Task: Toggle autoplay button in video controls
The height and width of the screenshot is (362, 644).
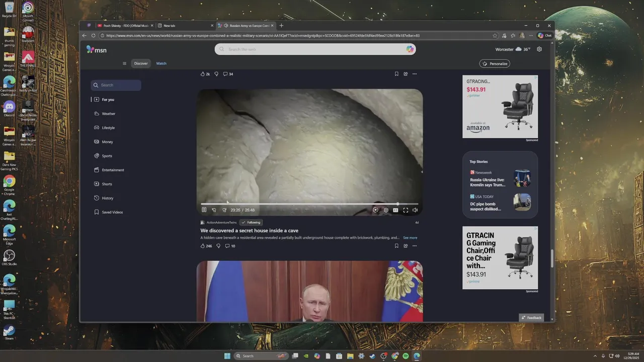Action: point(375,210)
